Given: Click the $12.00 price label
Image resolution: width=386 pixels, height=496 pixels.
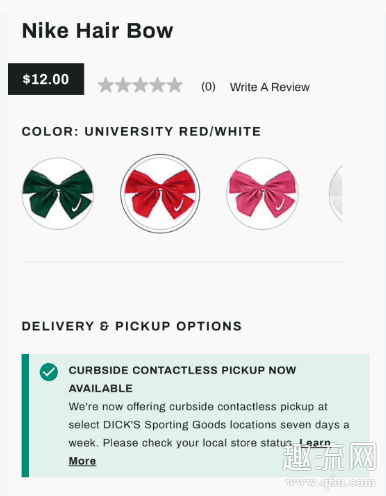Looking at the screenshot, I should coord(46,79).
